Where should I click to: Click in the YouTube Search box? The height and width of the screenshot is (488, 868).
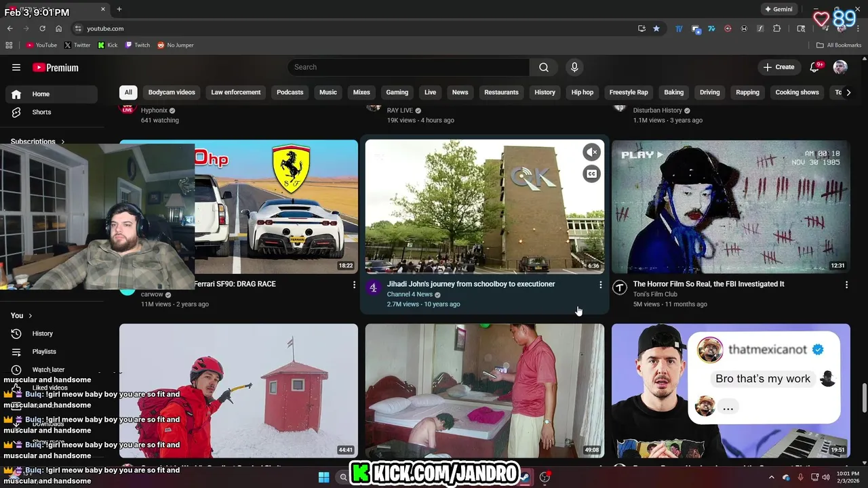(409, 67)
